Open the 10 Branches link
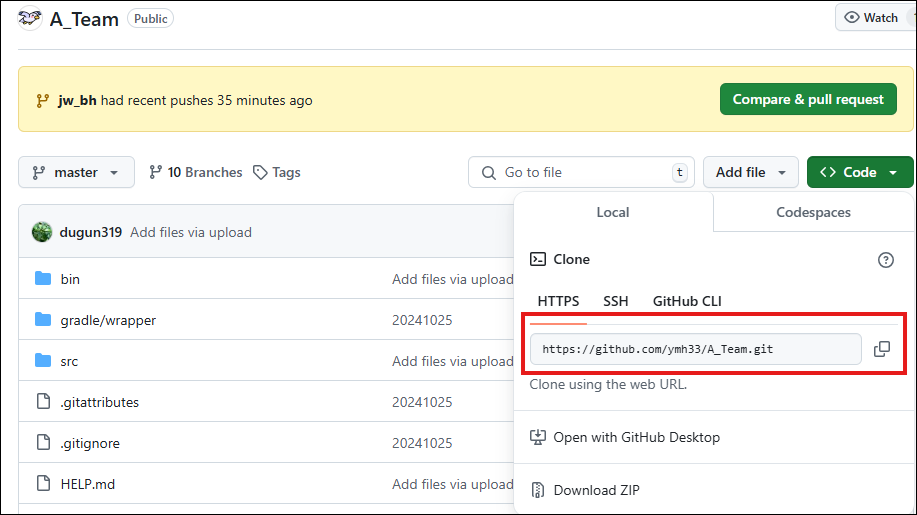The image size is (917, 515). coord(195,172)
